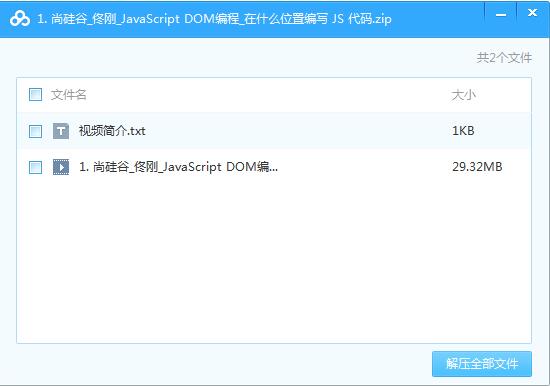Check the box for 视频简介.txt
550x386 pixels.
[35, 132]
